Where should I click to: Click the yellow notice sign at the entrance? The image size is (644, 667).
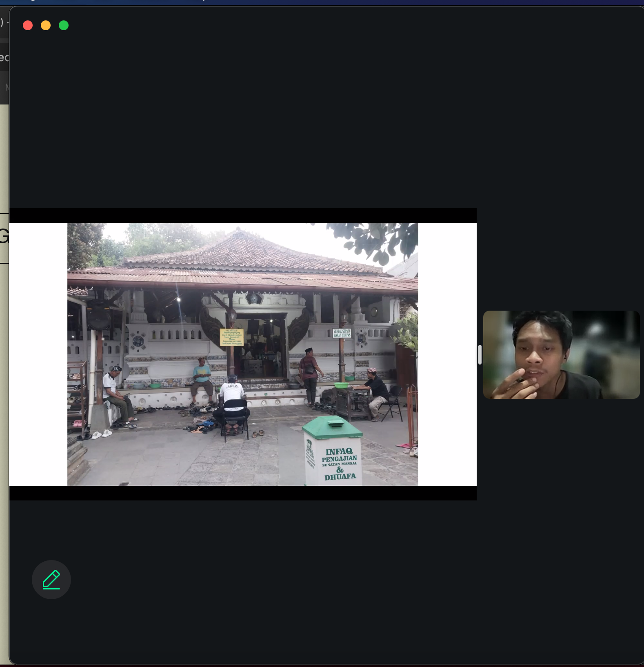tap(231, 337)
